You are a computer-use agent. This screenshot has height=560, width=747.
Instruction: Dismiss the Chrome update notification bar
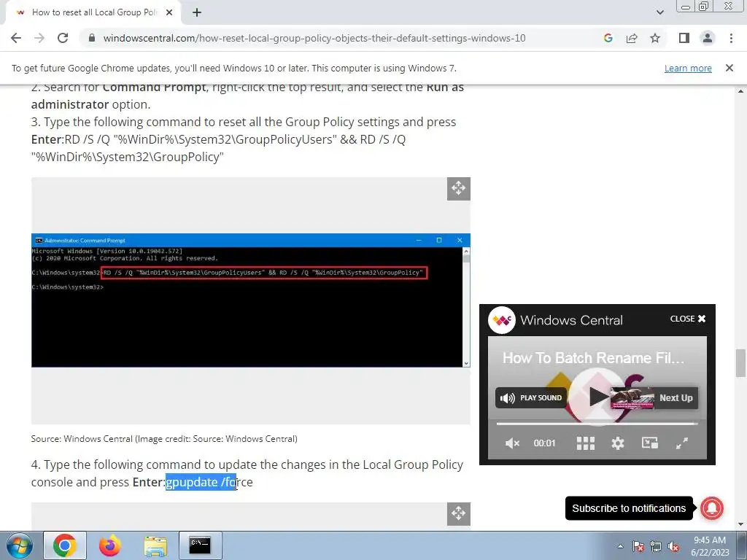pyautogui.click(x=729, y=68)
